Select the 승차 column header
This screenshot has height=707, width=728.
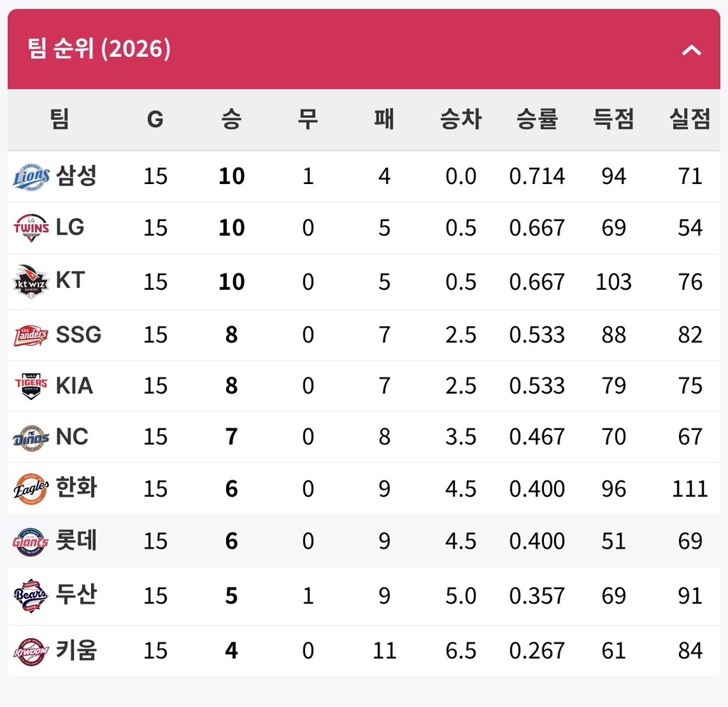[461, 119]
